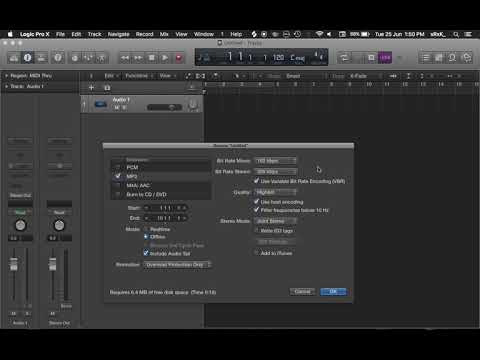Open the Library button in control bar
Screen dimensions: 480x360
14,58
